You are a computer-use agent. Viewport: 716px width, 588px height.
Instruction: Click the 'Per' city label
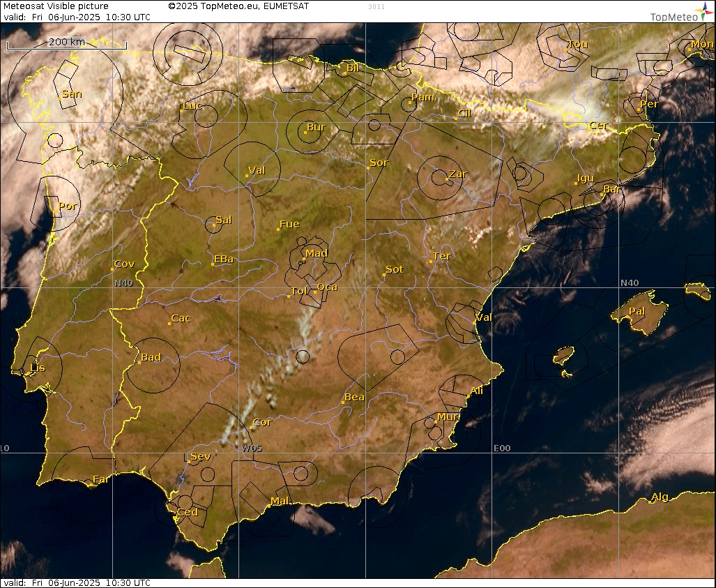tap(649, 104)
